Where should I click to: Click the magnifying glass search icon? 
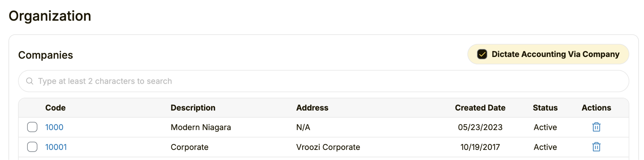pyautogui.click(x=30, y=81)
